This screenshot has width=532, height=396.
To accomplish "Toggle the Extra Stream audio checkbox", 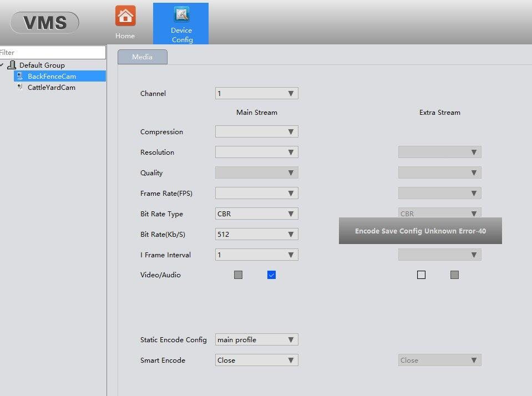I will pos(454,275).
